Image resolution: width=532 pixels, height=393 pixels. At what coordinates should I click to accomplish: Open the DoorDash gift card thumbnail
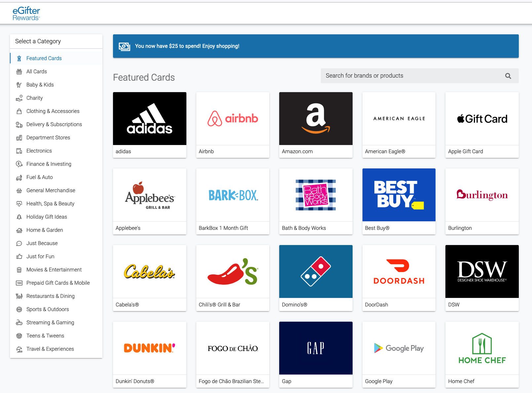399,271
